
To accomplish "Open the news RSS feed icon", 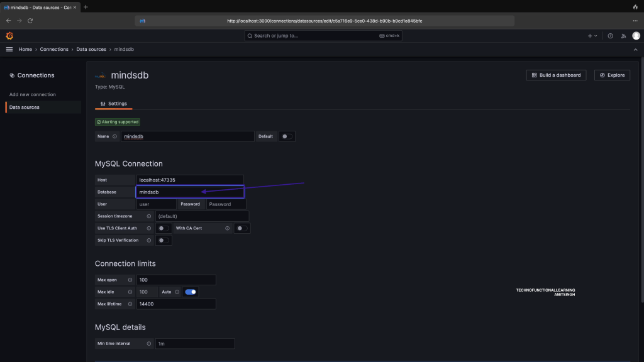I will [x=623, y=36].
